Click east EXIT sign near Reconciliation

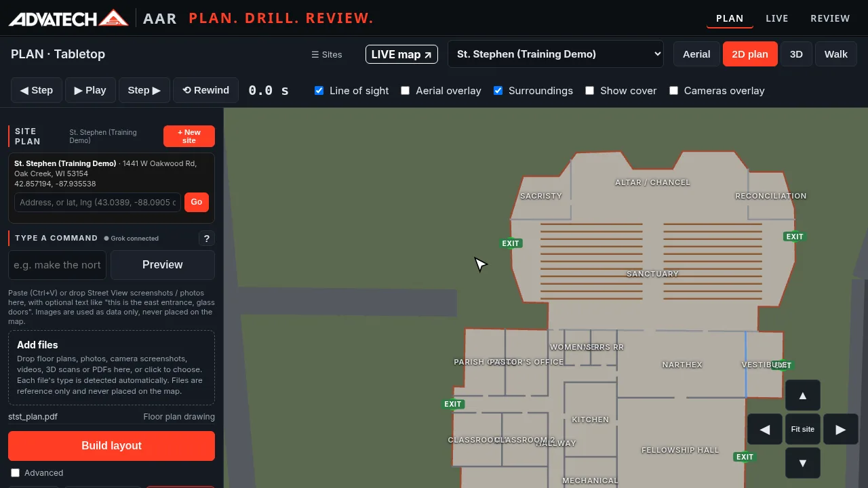pyautogui.click(x=795, y=237)
